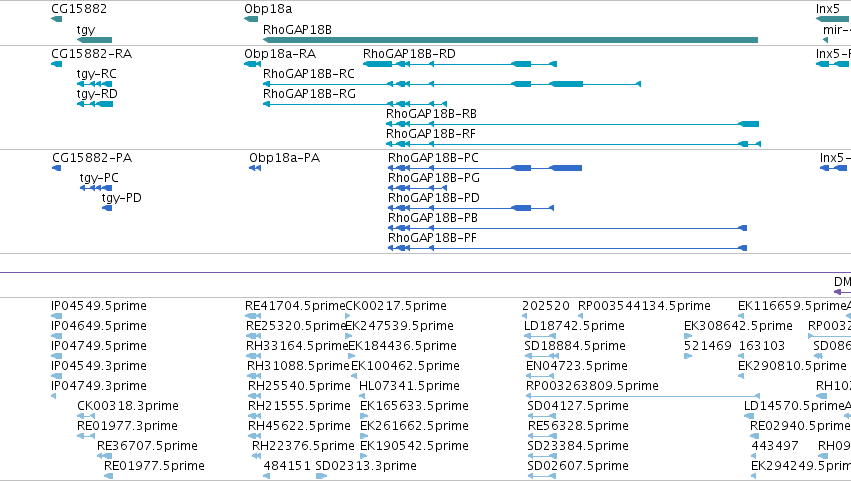Open EST RH31088.5prime

[298, 366]
